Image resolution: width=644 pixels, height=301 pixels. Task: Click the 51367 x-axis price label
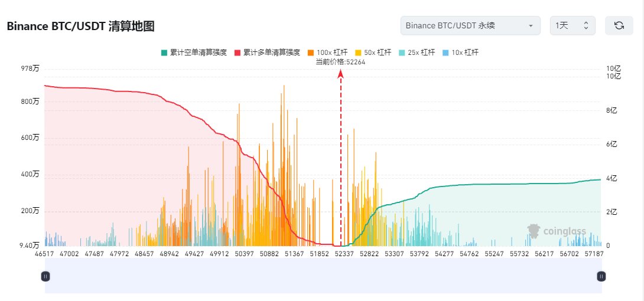294,254
